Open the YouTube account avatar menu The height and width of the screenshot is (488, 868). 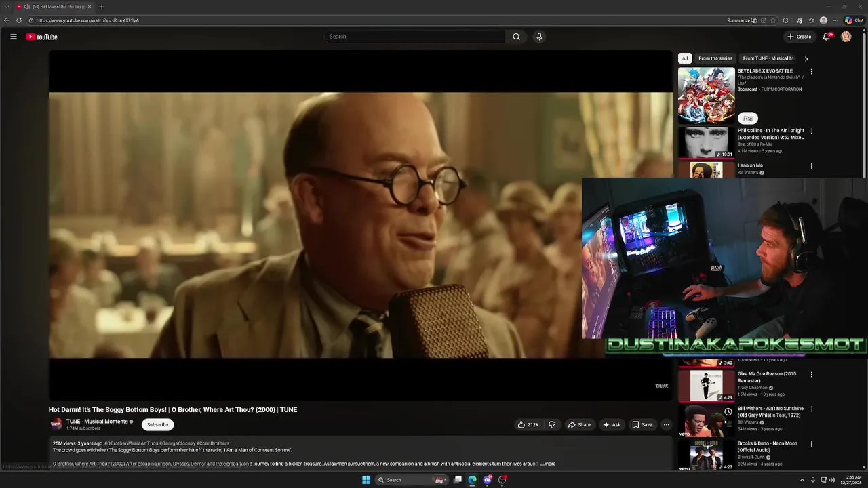pos(846,37)
